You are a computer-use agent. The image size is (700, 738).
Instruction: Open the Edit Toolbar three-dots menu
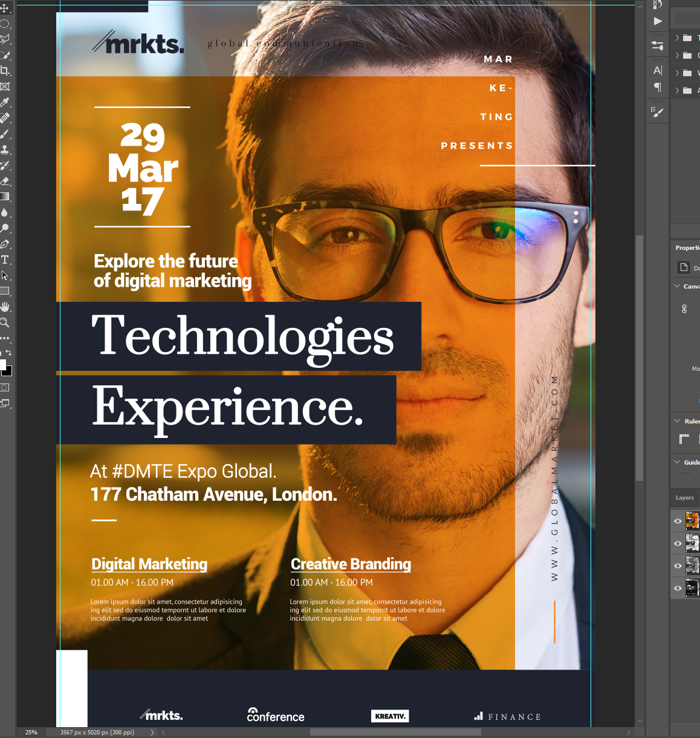click(x=5, y=338)
